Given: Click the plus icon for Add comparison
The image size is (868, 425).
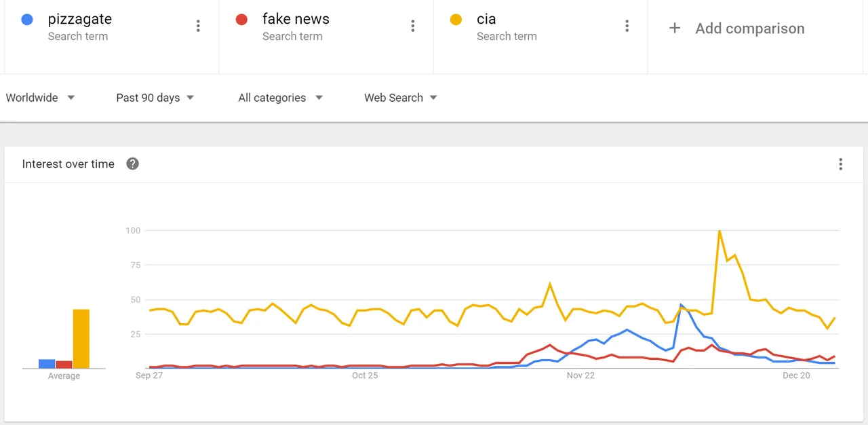Looking at the screenshot, I should click(x=674, y=28).
